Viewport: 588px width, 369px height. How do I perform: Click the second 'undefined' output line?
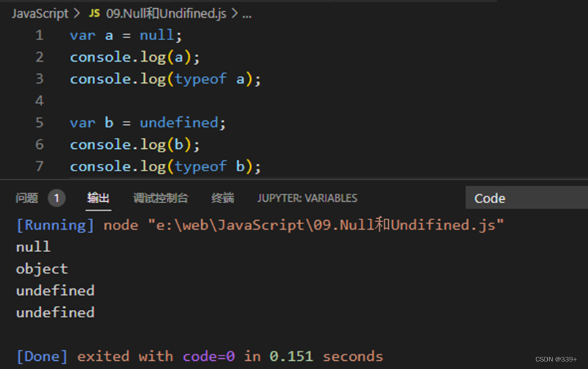[56, 313]
